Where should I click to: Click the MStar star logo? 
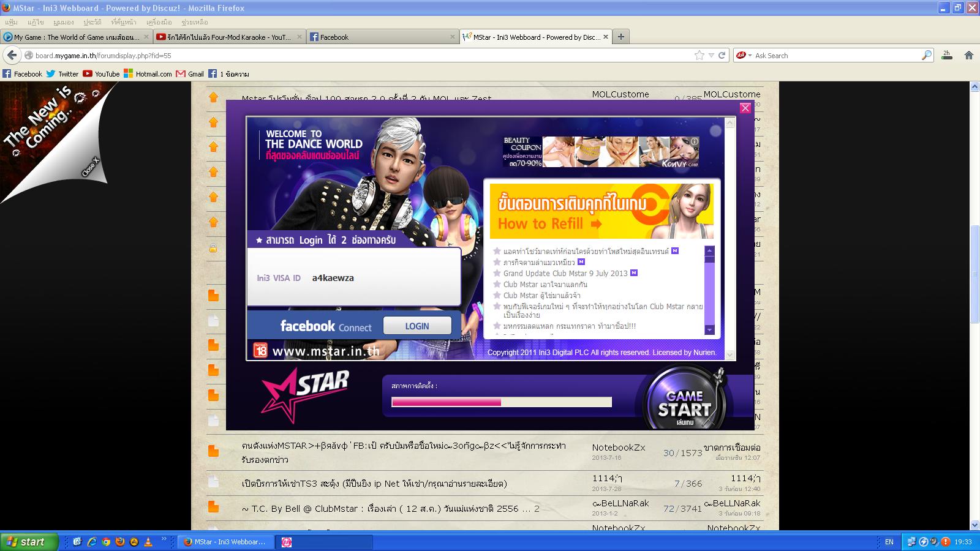pyautogui.click(x=304, y=395)
